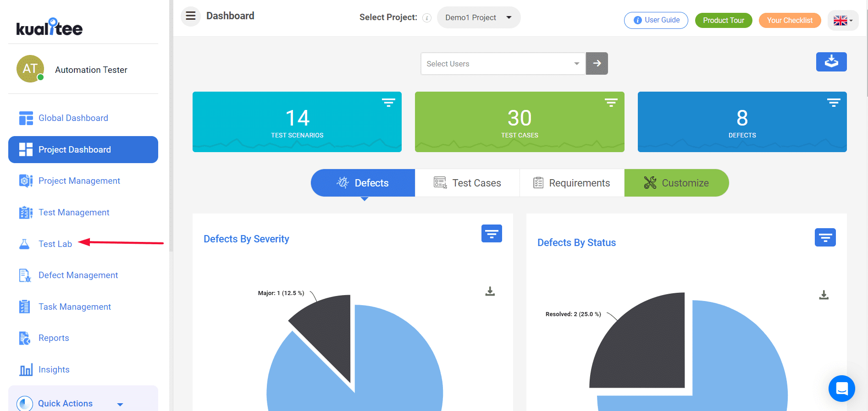Viewport: 868px width, 411px height.
Task: Click the Task Management checklist icon
Action: [x=25, y=307]
